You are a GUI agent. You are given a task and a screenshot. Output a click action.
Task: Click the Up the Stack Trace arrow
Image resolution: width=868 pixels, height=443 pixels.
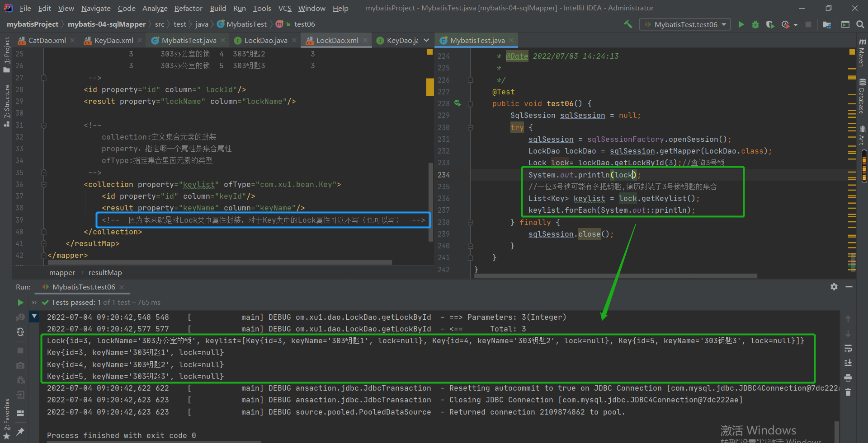point(848,319)
